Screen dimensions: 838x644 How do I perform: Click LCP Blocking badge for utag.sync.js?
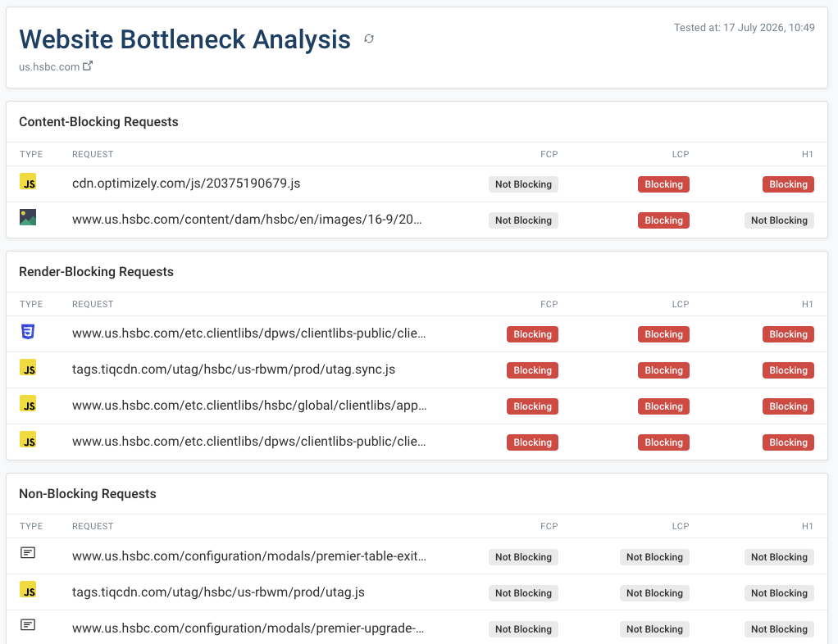point(663,370)
